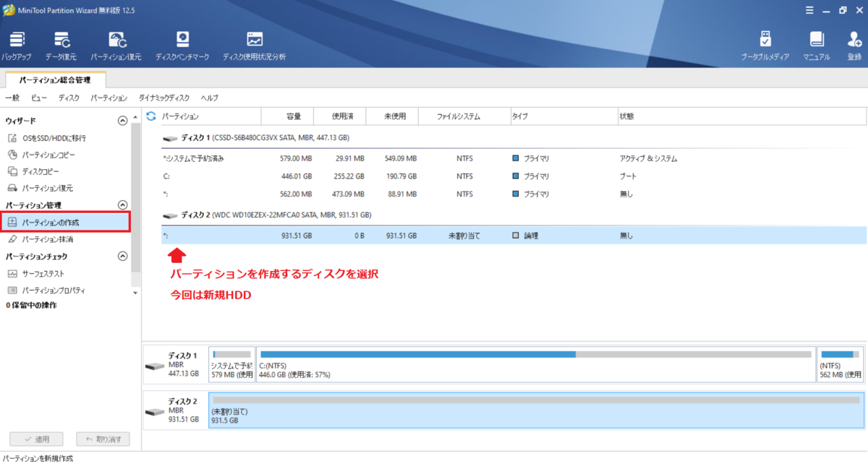The image size is (868, 464).
Task: Open the hamburger menu at top right
Action: click(x=809, y=10)
